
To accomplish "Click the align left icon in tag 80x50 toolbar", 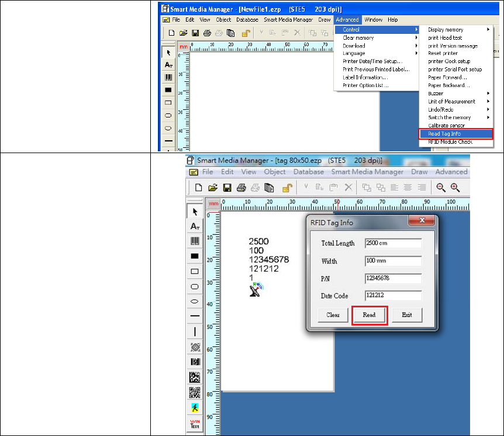I will coord(395,187).
